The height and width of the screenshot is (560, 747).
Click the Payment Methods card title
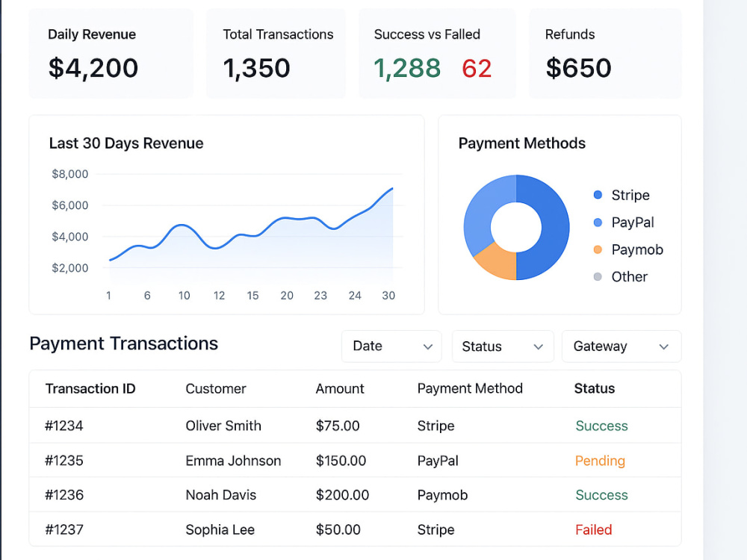(521, 143)
